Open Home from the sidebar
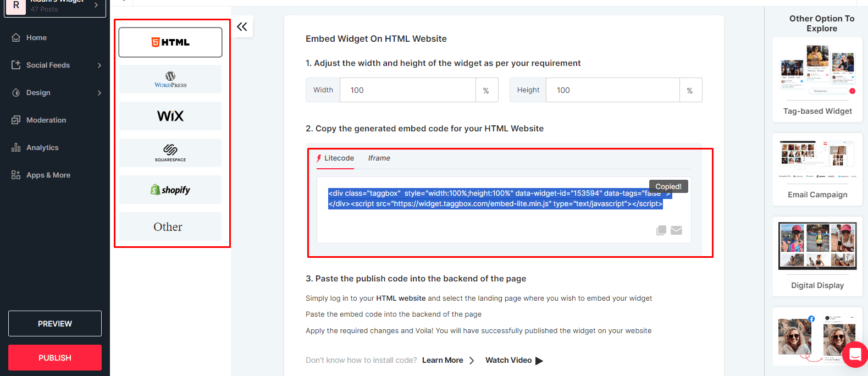868x376 pixels. (36, 37)
